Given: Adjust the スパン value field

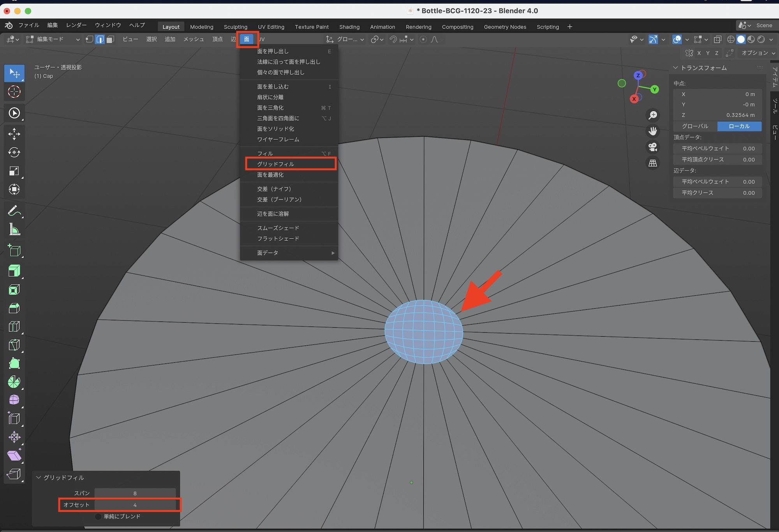Looking at the screenshot, I should coord(135,493).
